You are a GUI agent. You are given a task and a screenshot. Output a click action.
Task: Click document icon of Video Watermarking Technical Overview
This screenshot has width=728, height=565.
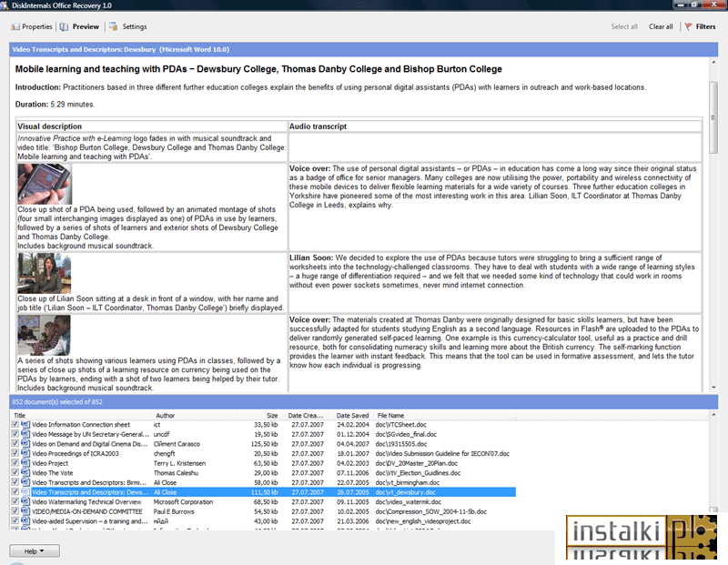point(25,502)
